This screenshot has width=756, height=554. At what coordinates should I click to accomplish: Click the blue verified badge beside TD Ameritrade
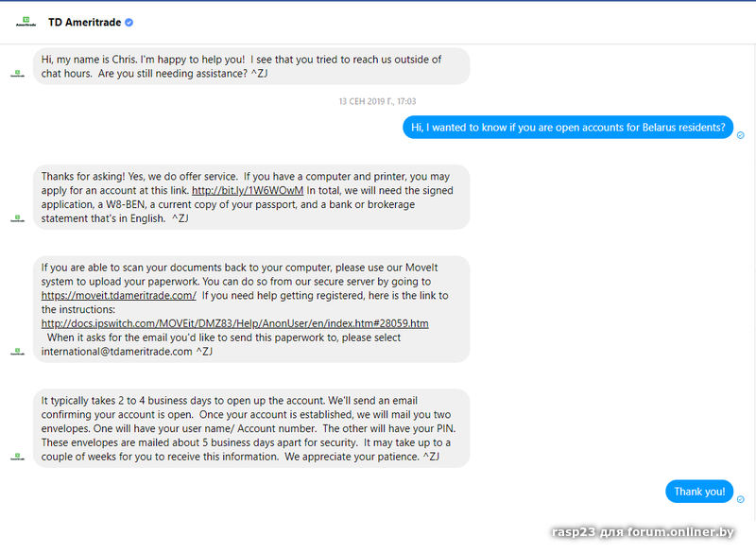[x=129, y=22]
